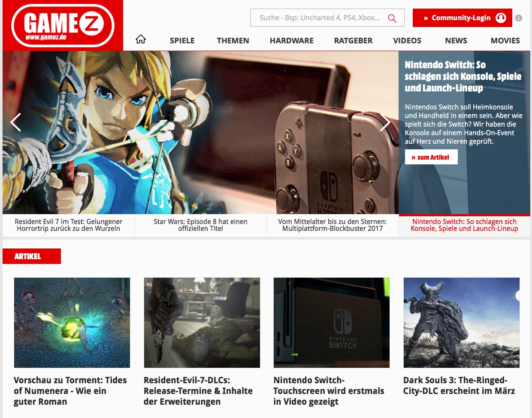Click the search magnifier icon
This screenshot has height=418, width=532.
click(x=392, y=18)
